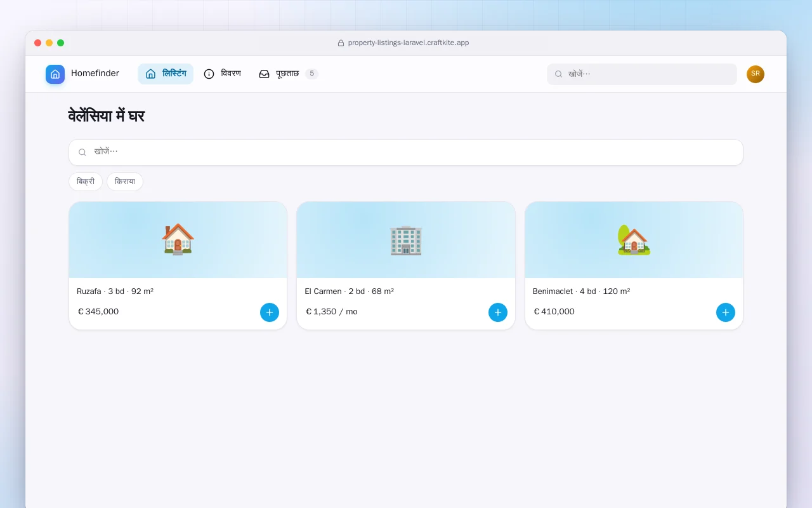Viewport: 812px width, 508px height.
Task: Click the text "El Carmen · 2 bd · 68 m²"
Action: 349,291
